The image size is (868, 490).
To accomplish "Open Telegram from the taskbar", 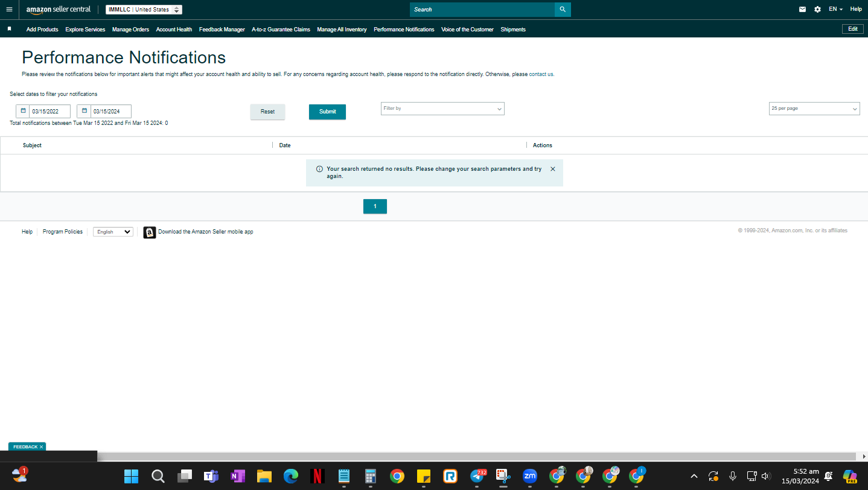I will coord(477,476).
